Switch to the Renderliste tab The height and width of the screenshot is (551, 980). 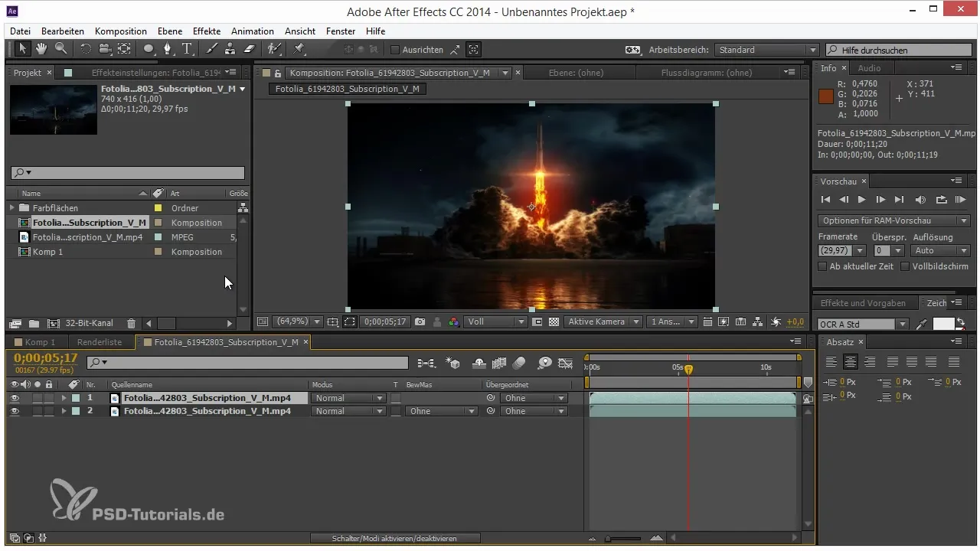coord(100,342)
